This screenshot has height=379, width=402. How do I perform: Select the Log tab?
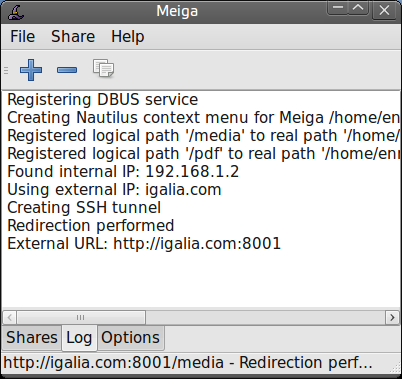click(79, 338)
